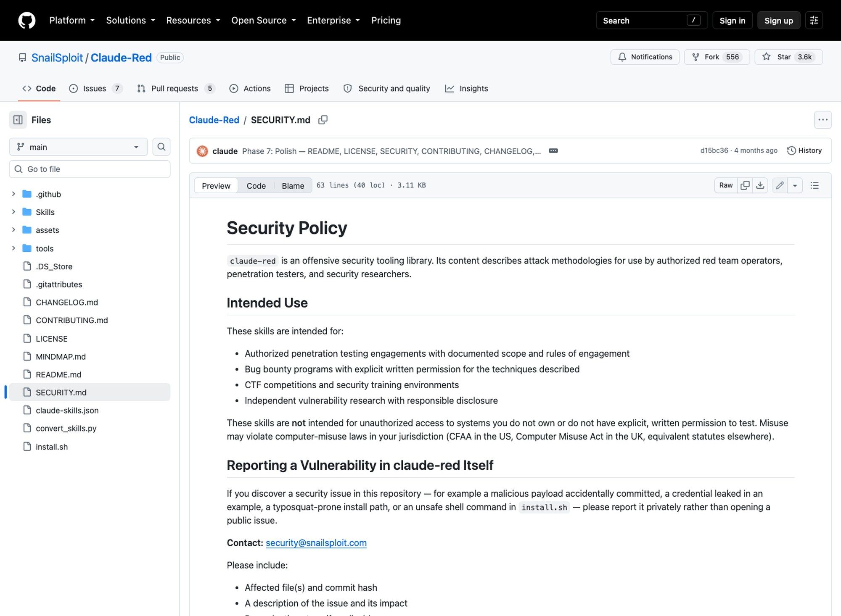Click the Sign in button
The image size is (841, 616).
point(732,21)
